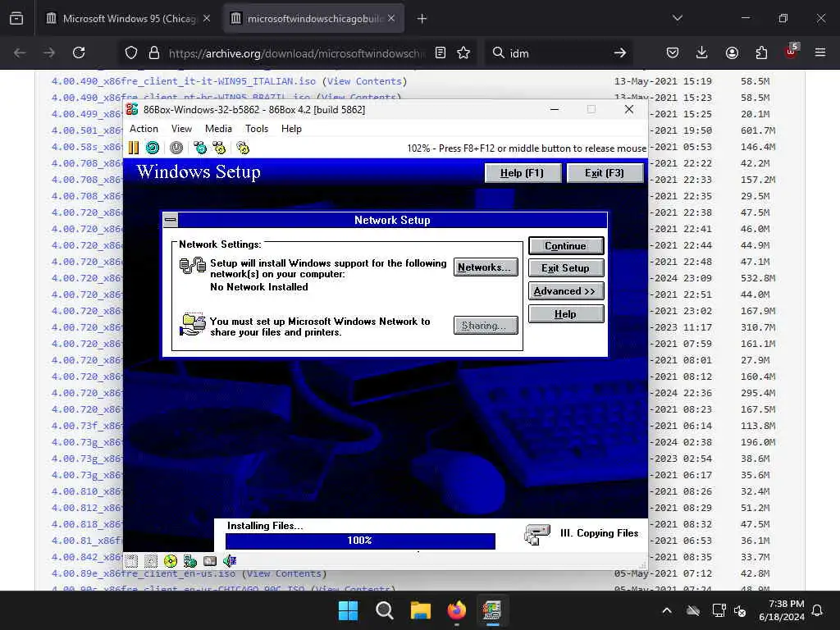Image resolution: width=840 pixels, height=630 pixels.
Task: Click site padlock security icon
Action: click(x=154, y=52)
